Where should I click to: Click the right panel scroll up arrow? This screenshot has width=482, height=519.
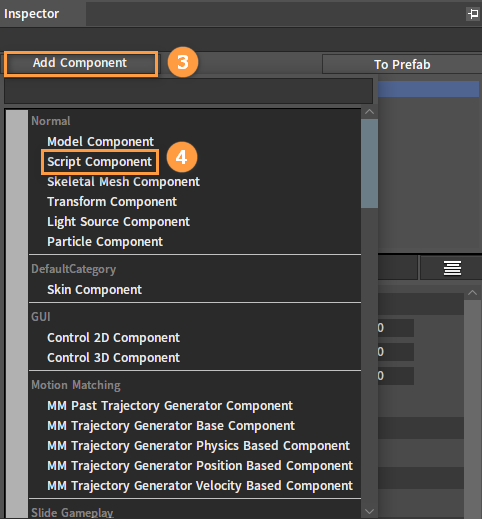[x=472, y=293]
